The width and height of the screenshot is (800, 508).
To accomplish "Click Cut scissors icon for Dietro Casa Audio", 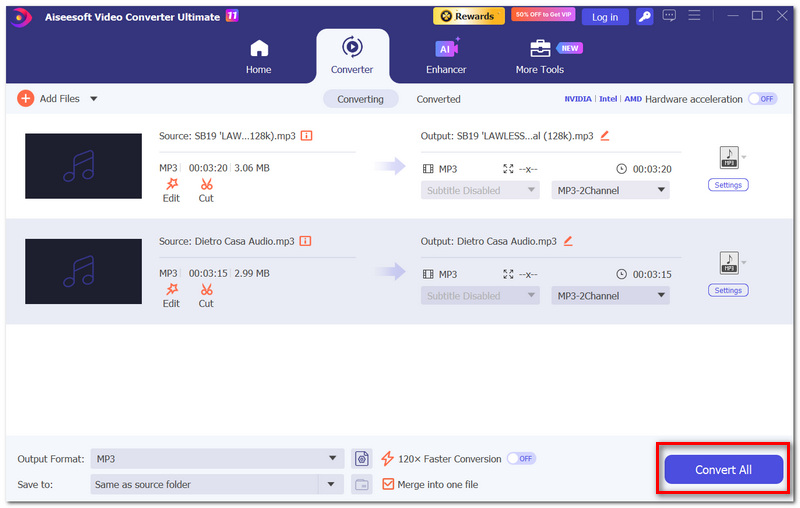I will (206, 290).
